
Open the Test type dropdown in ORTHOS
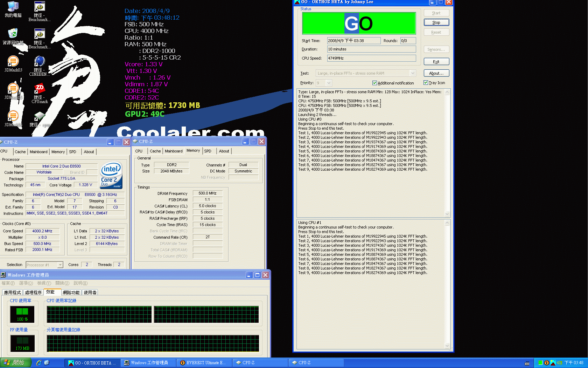(413, 73)
